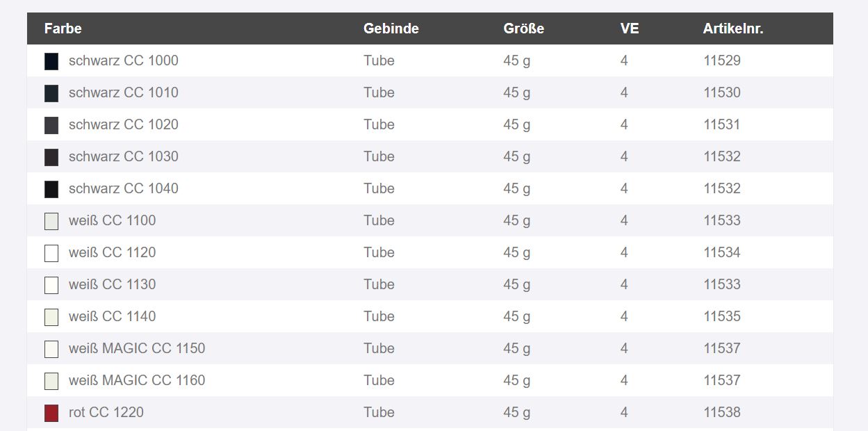868x431 pixels.
Task: Select the schwarz CC 1040 color swatch
Action: [x=51, y=189]
